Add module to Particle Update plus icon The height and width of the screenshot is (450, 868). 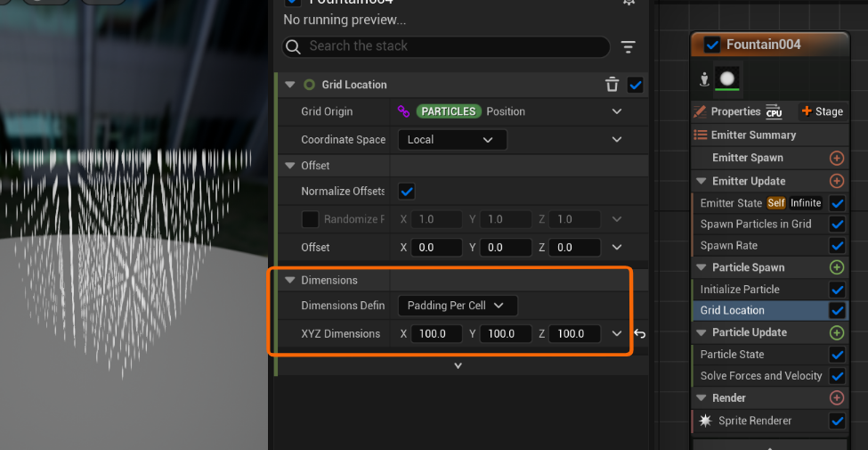[837, 332]
